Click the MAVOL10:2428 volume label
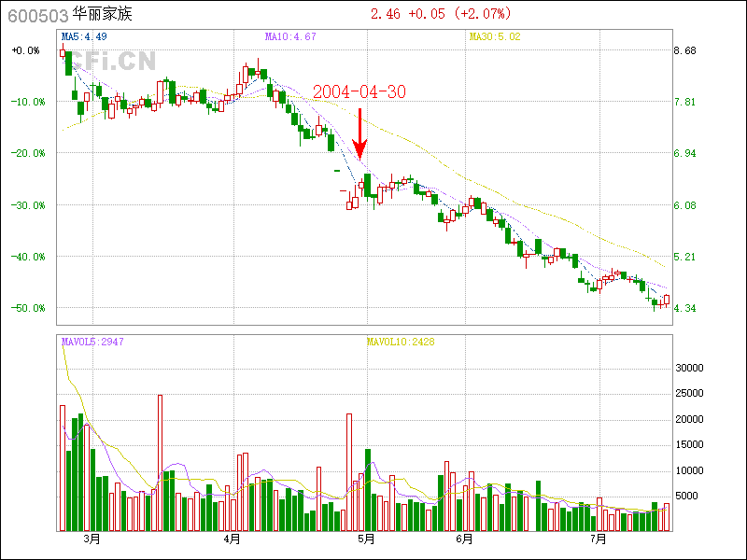 click(x=400, y=342)
